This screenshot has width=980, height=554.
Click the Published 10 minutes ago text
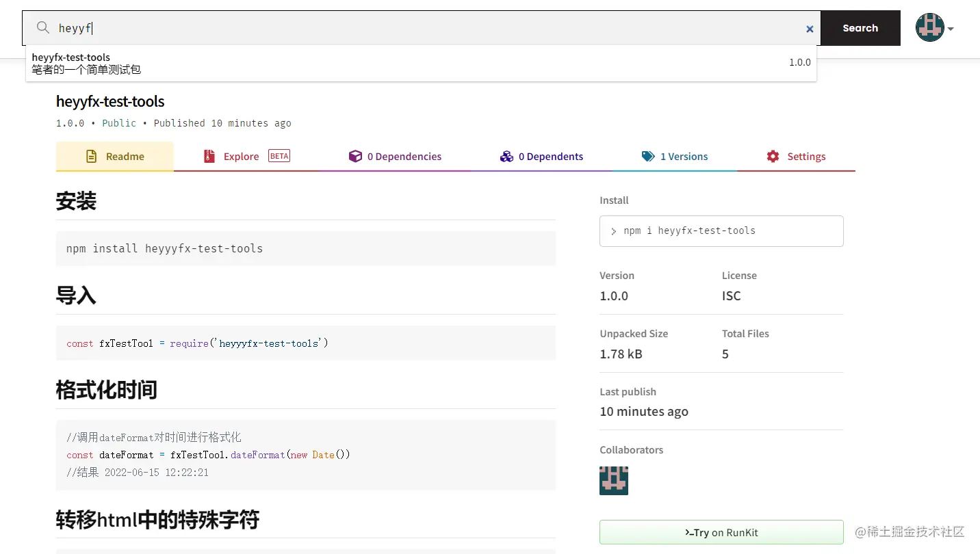pyautogui.click(x=222, y=123)
